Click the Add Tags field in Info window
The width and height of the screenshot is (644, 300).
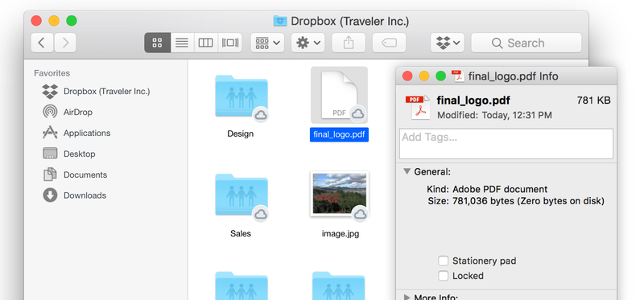[506, 144]
